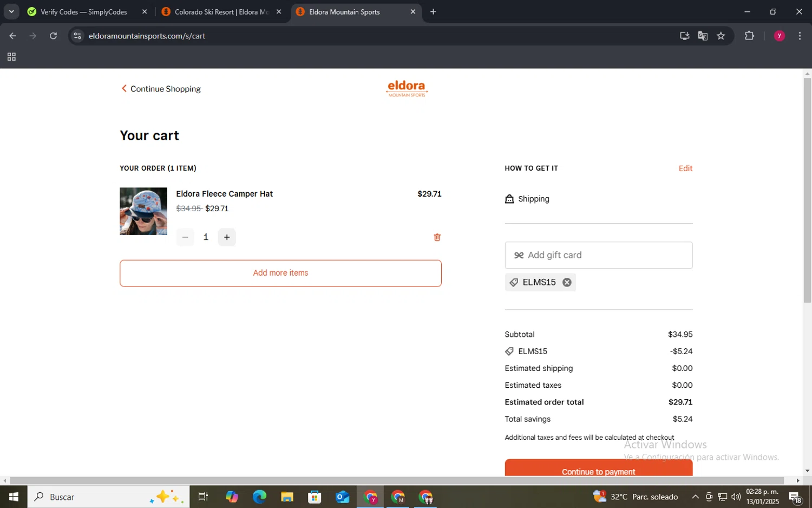Remove the ELMS15 coupon chip
Viewport: 812px width, 508px height.
[x=567, y=282]
